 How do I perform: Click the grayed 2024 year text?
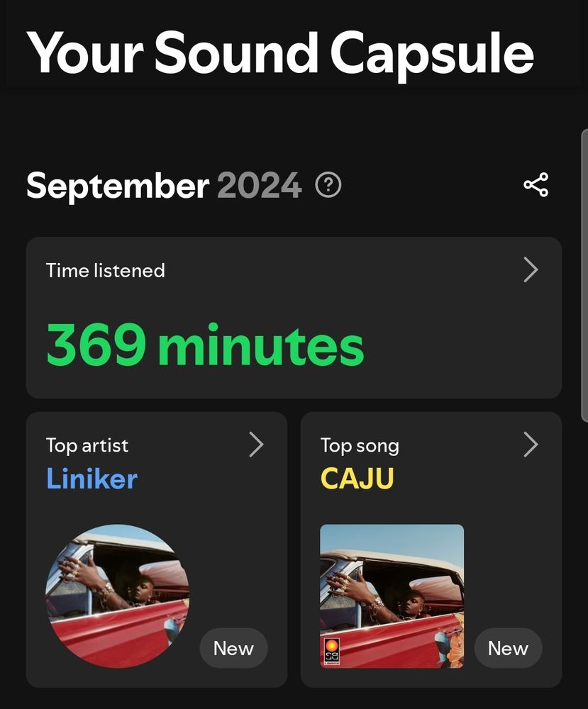(259, 185)
